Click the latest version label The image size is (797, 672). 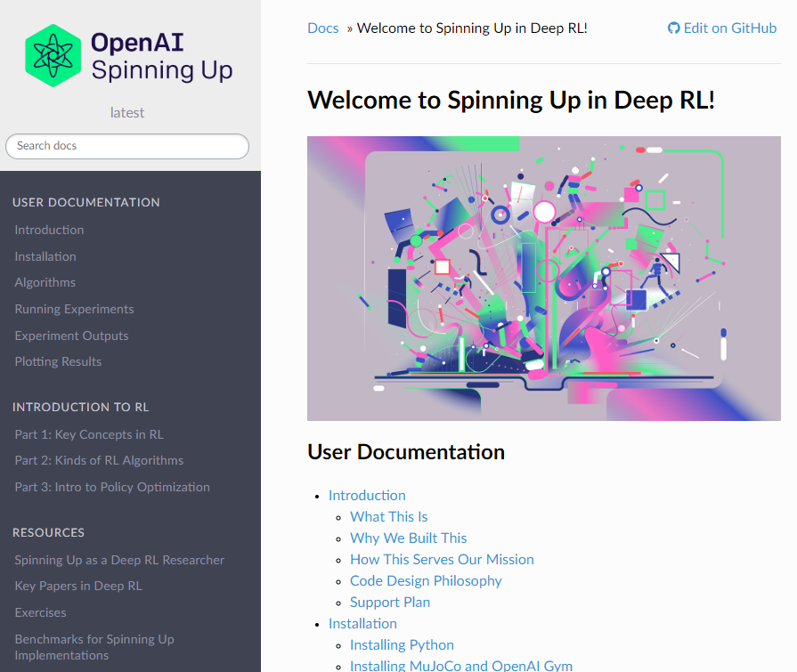tap(127, 113)
